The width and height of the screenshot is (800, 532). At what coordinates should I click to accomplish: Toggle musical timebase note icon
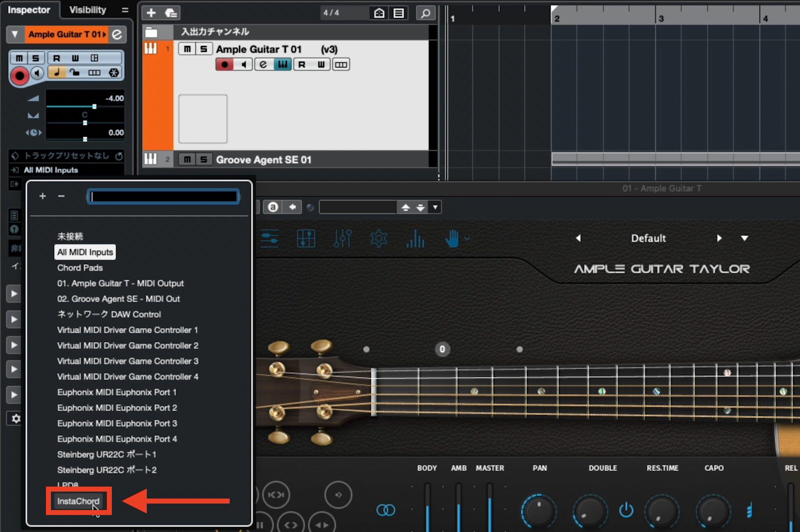pos(57,73)
